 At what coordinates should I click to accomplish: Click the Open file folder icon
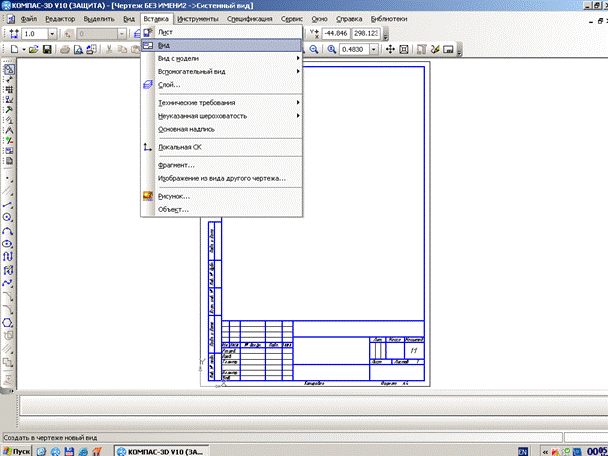pos(34,50)
